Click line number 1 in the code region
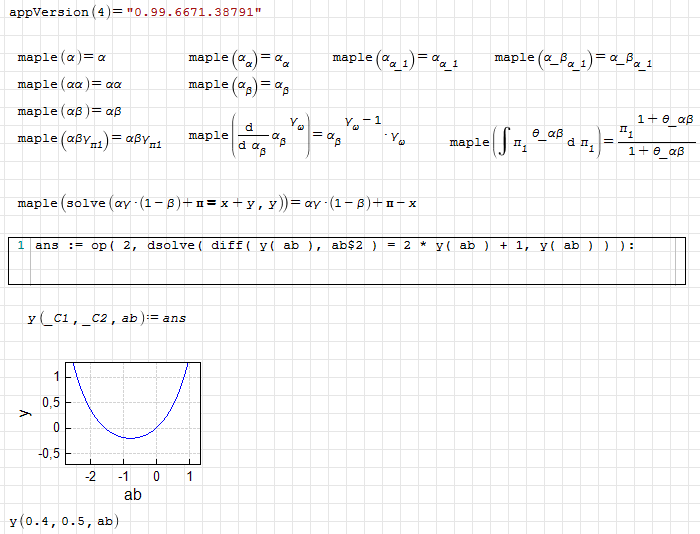Image resolution: width=700 pixels, height=534 pixels. pos(21,245)
